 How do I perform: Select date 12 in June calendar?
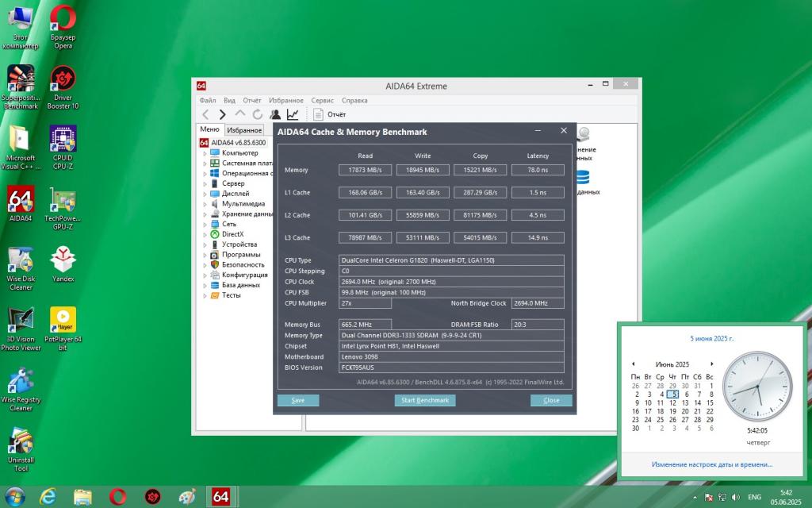point(672,402)
